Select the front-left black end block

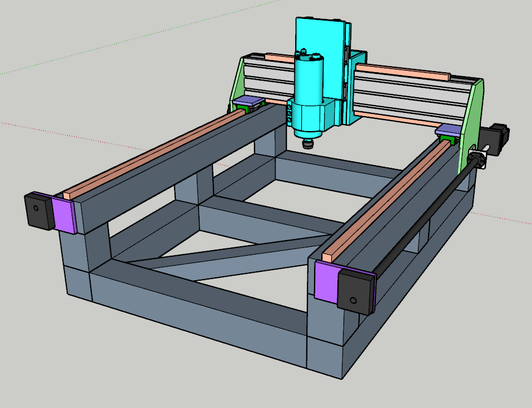pos(38,211)
